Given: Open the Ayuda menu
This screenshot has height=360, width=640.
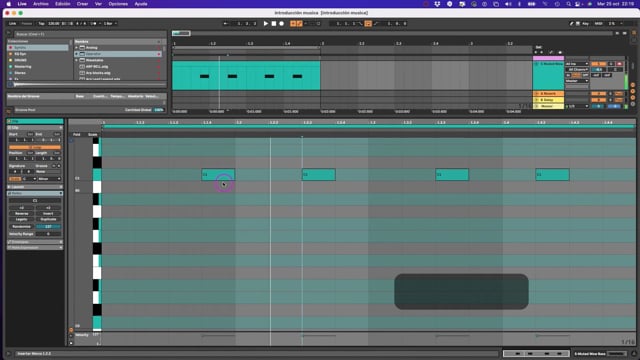Looking at the screenshot, I should pyautogui.click(x=141, y=4).
